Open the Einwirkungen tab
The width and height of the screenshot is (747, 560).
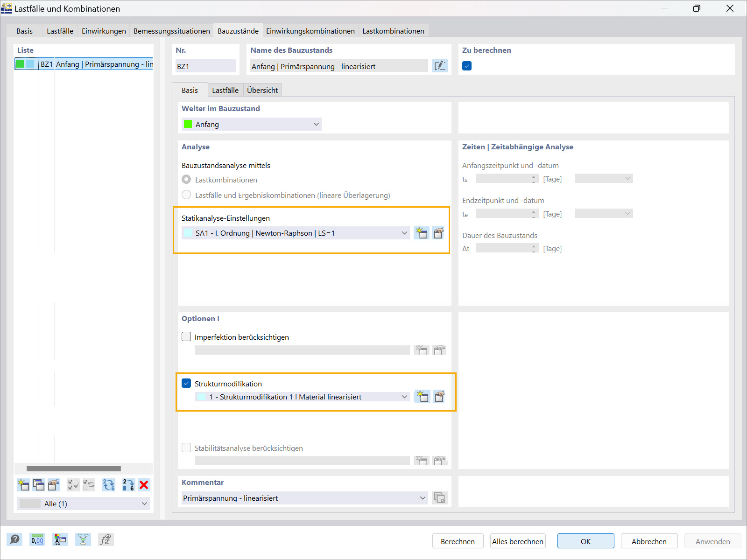[104, 31]
